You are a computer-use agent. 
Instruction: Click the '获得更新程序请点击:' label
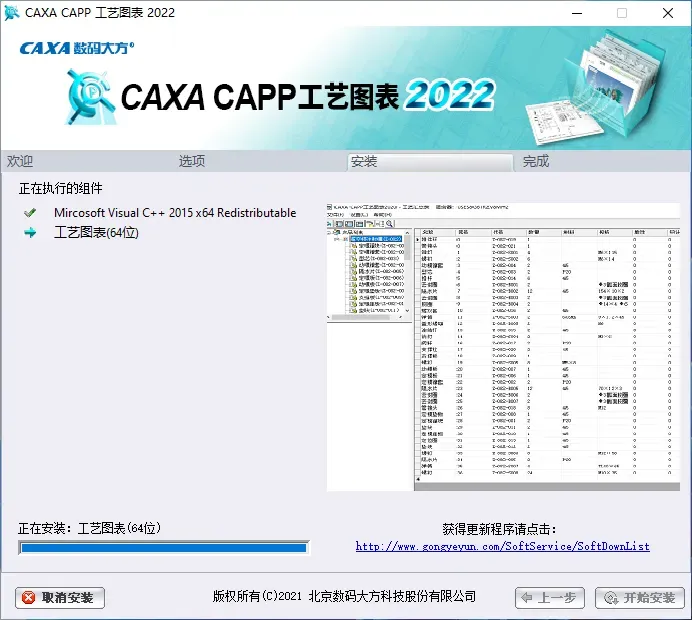[499, 529]
